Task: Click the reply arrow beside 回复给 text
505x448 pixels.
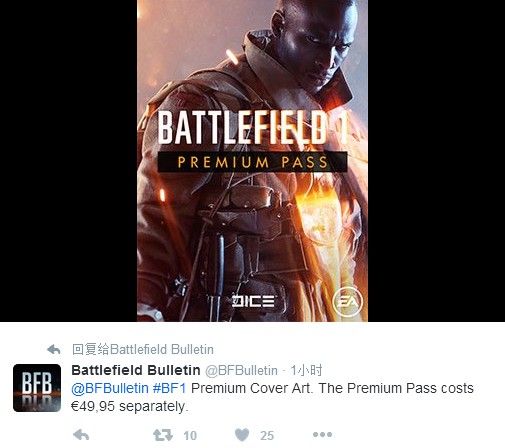Action: (54, 350)
